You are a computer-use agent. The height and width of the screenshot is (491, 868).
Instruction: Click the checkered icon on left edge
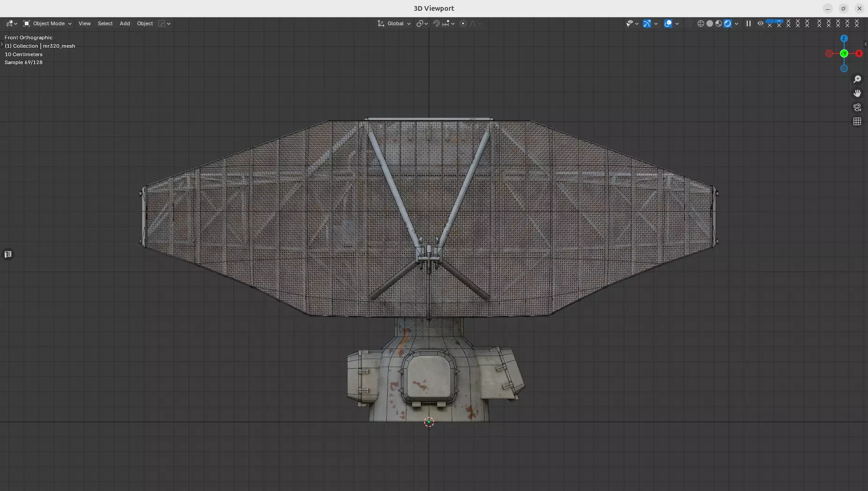click(8, 254)
